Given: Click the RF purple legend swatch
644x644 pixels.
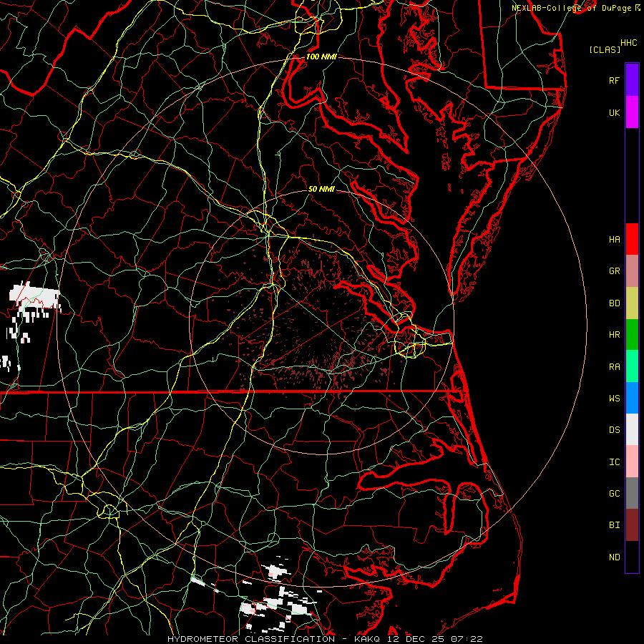Looking at the screenshot, I should [632, 80].
